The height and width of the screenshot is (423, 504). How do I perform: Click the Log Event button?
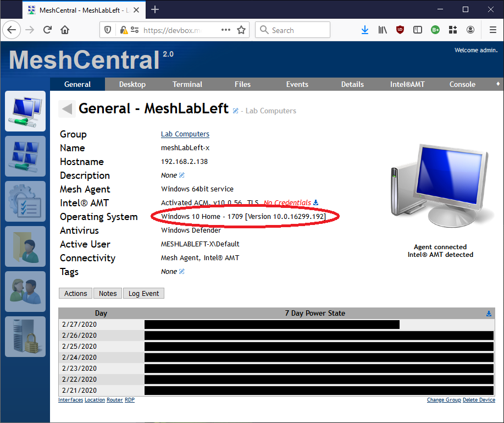143,293
